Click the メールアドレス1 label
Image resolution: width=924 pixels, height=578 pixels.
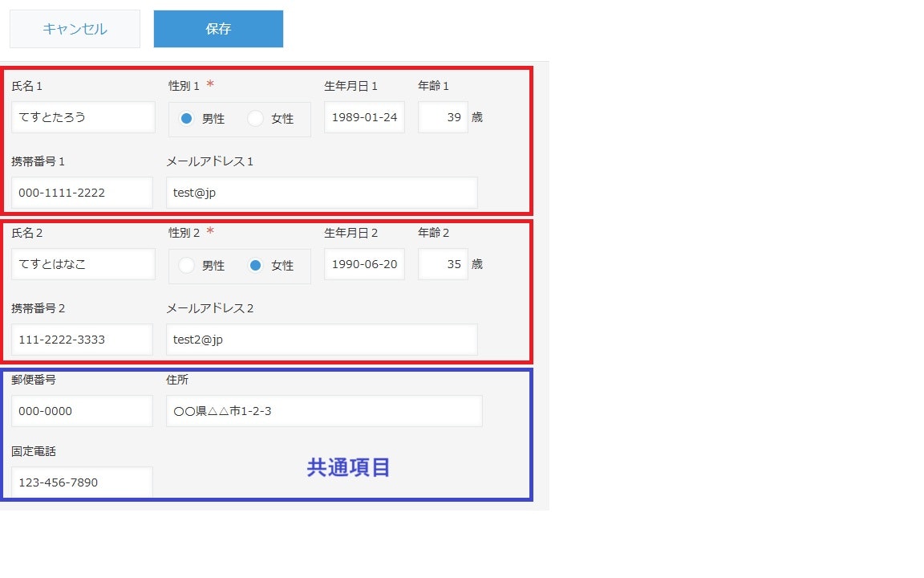click(x=210, y=161)
